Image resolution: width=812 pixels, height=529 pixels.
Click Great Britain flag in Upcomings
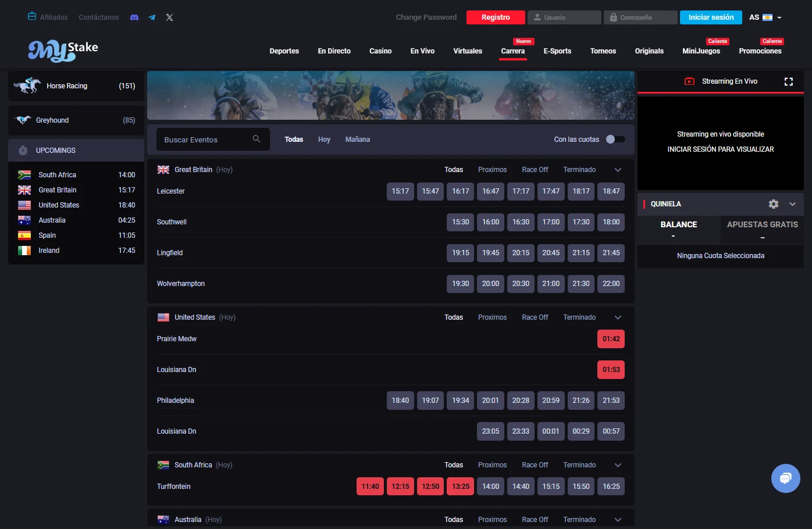[x=24, y=190]
